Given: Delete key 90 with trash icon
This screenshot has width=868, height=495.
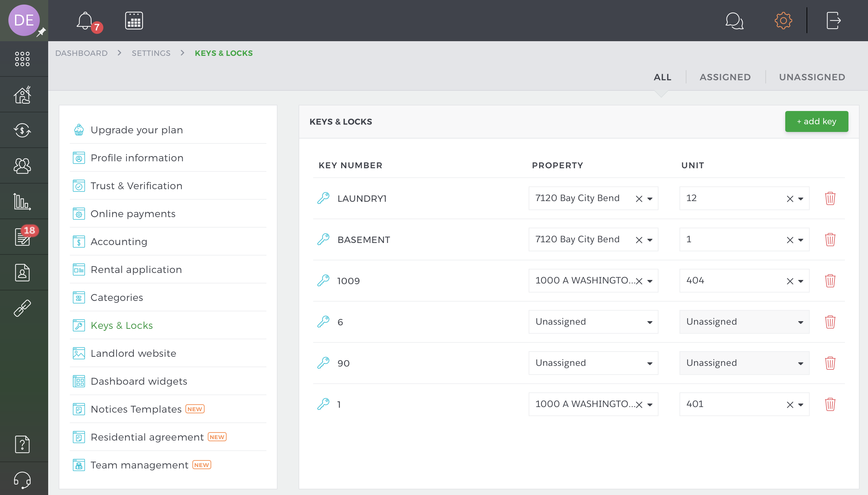Looking at the screenshot, I should coord(830,363).
